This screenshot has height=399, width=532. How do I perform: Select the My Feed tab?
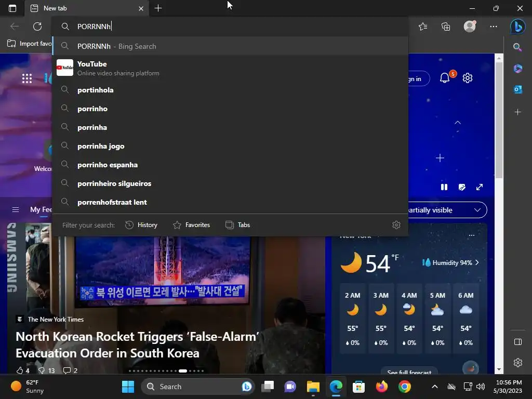pyautogui.click(x=41, y=210)
